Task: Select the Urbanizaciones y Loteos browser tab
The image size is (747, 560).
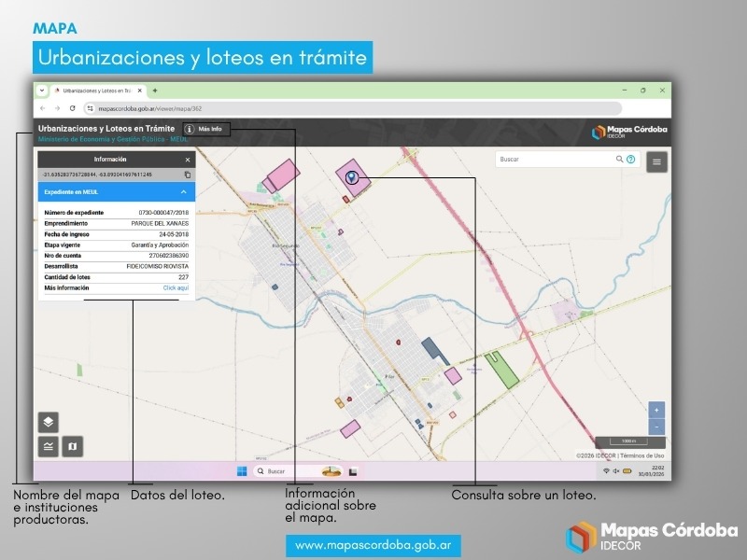Action: [96, 91]
